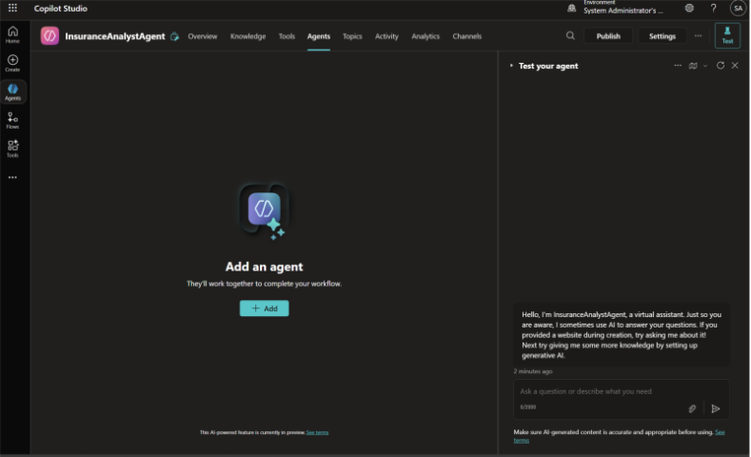Image resolution: width=751 pixels, height=457 pixels.
Task: Open agent Settings button
Action: tap(662, 36)
